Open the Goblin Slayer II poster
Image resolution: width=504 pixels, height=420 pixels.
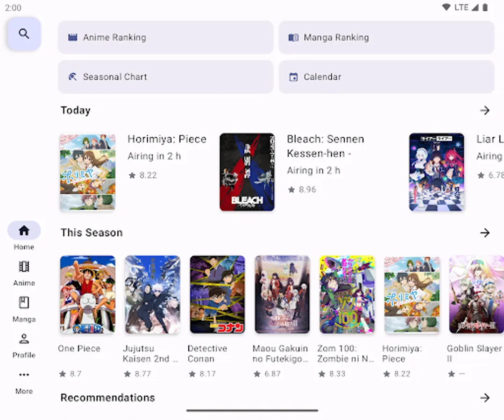(477, 294)
